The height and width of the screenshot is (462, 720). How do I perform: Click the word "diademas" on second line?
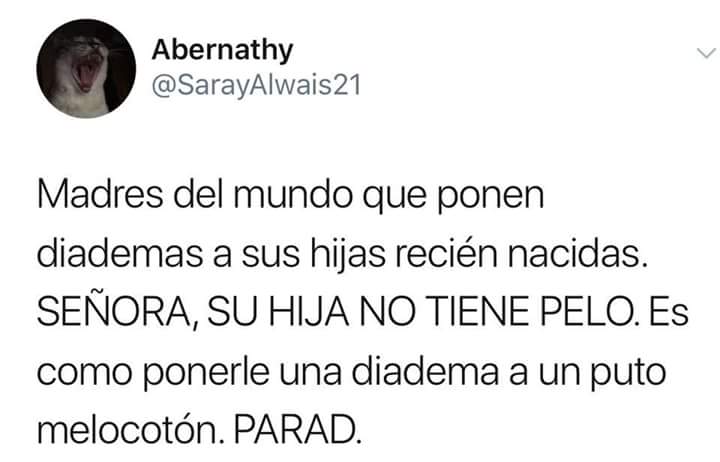[119, 254]
